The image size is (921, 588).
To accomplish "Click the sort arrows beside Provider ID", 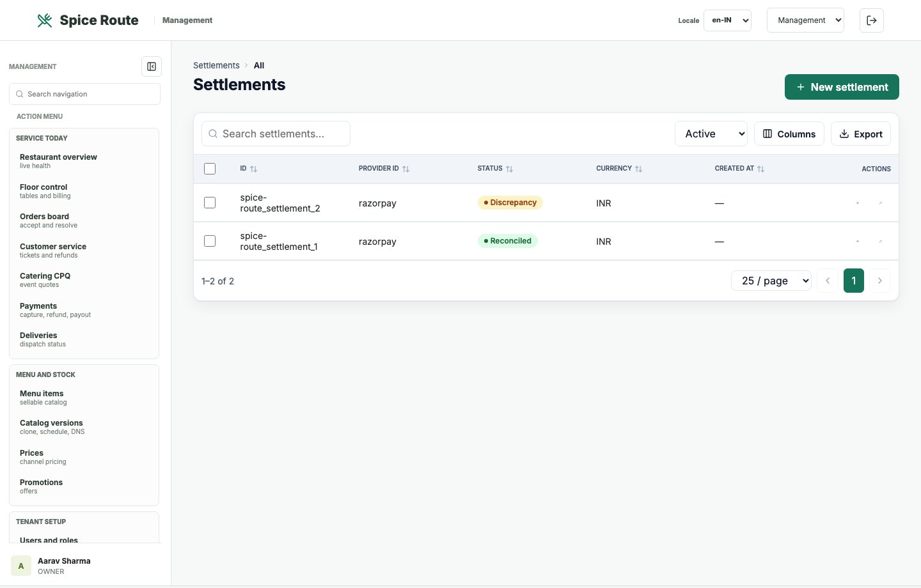I will 406,169.
